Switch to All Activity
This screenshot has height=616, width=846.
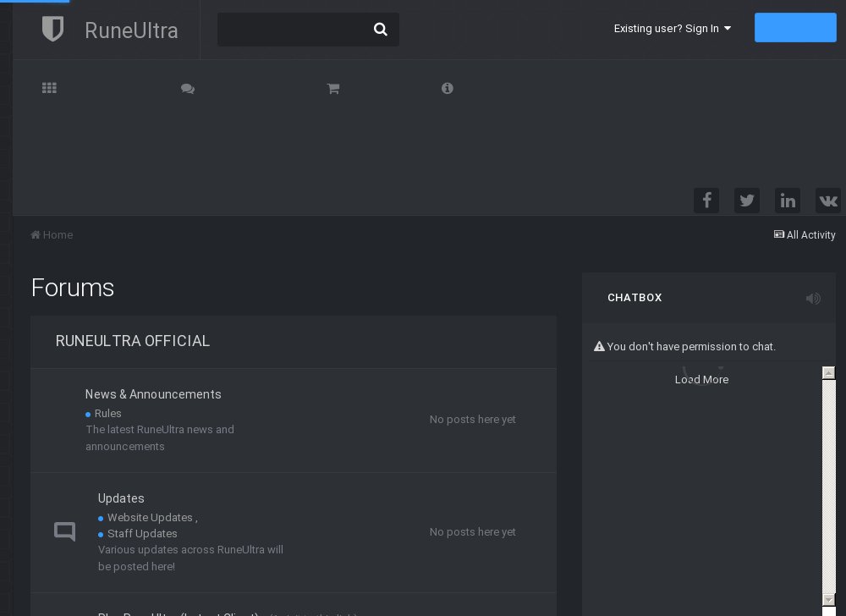[x=805, y=234]
